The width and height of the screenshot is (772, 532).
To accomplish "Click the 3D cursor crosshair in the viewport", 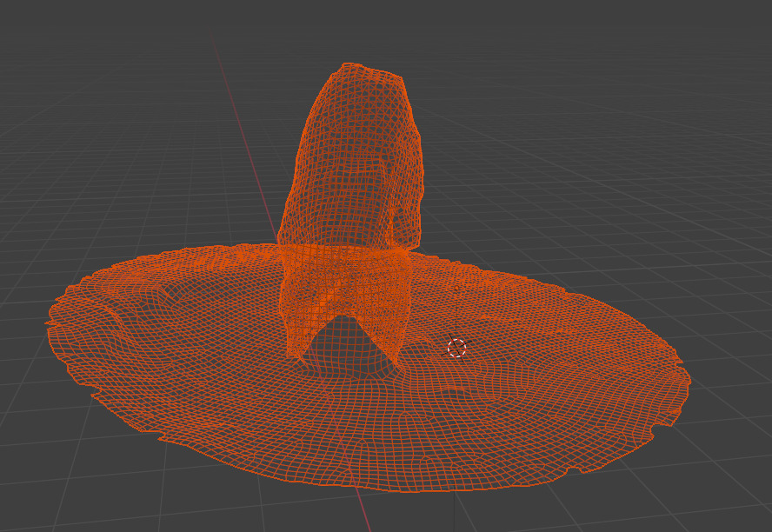I will [x=457, y=348].
